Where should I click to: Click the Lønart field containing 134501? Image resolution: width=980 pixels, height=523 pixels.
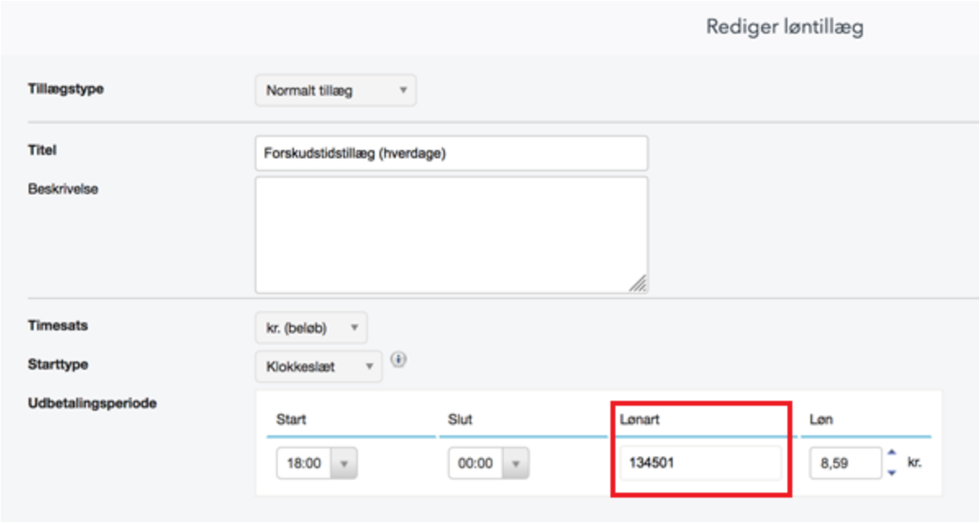[701, 463]
